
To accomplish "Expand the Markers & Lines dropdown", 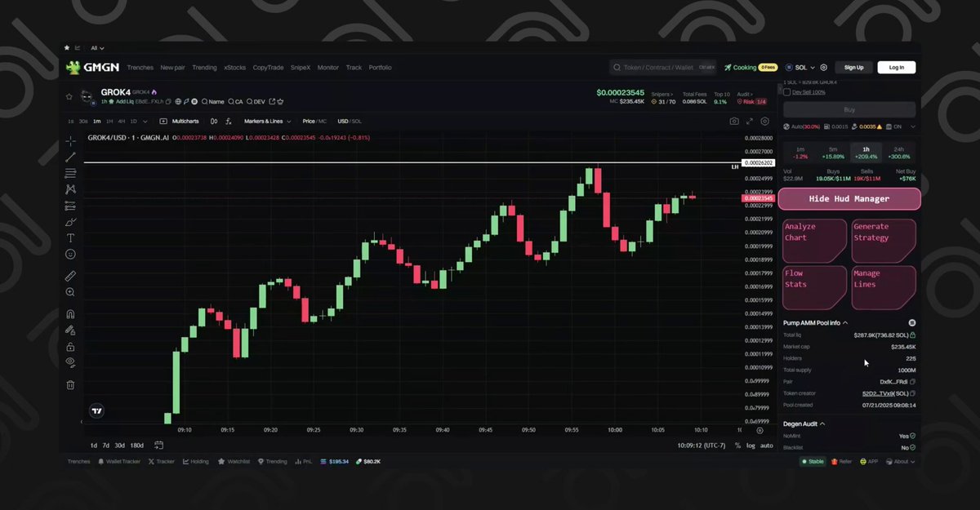I will point(267,121).
